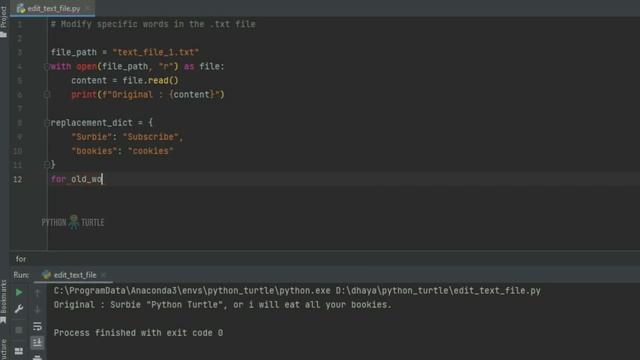Close the edit_text_file.py editor tab
640x360 pixels.
[x=88, y=9]
